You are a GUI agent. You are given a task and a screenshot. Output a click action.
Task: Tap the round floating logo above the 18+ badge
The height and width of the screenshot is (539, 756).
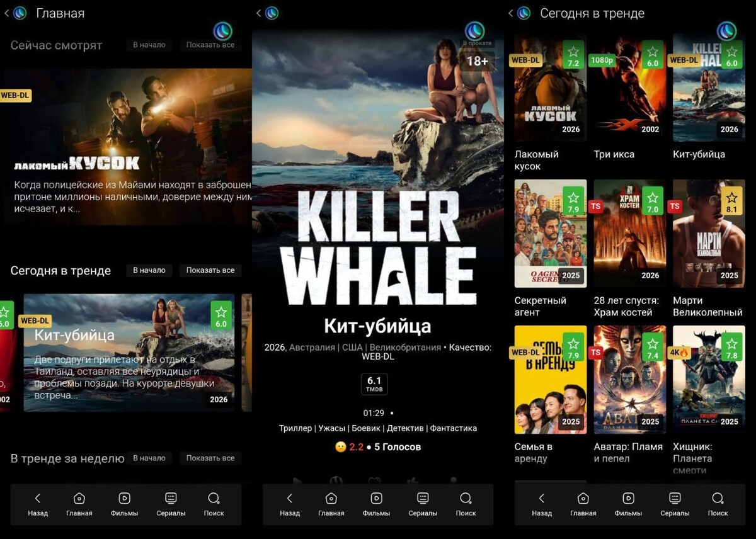(x=474, y=31)
